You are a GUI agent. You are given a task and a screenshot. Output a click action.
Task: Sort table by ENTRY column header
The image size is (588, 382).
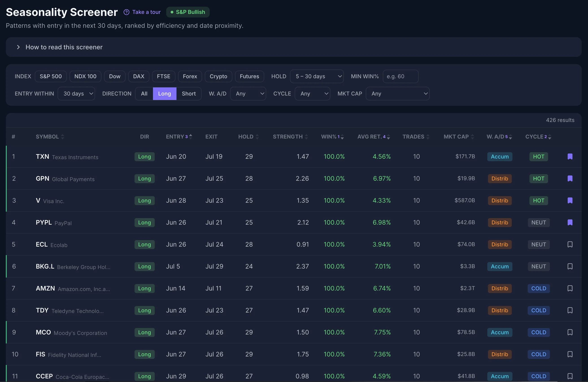(x=179, y=137)
